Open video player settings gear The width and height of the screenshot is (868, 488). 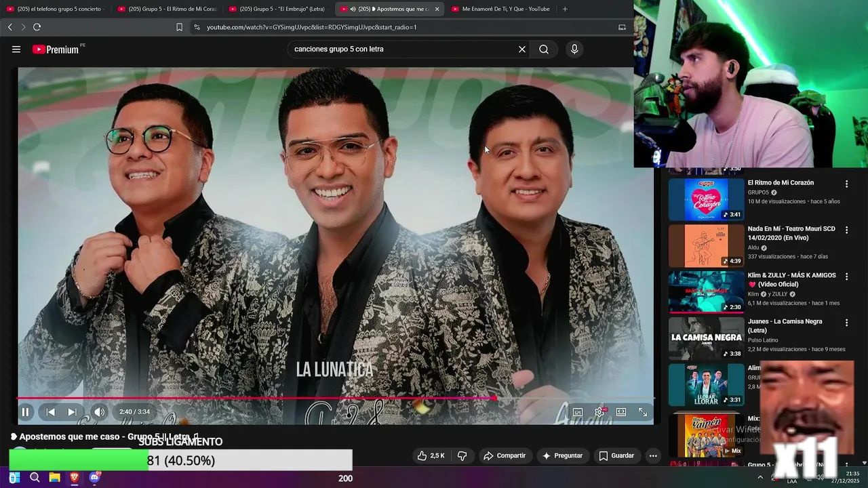(x=599, y=412)
